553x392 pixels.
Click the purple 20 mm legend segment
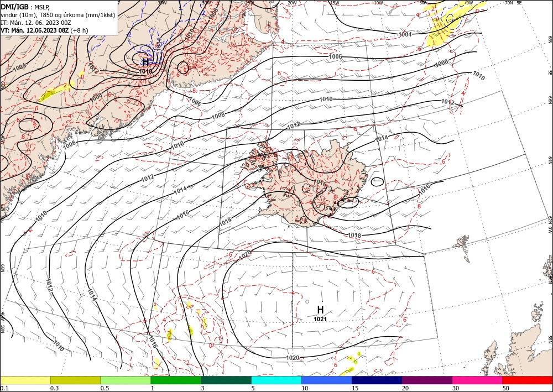point(427,380)
